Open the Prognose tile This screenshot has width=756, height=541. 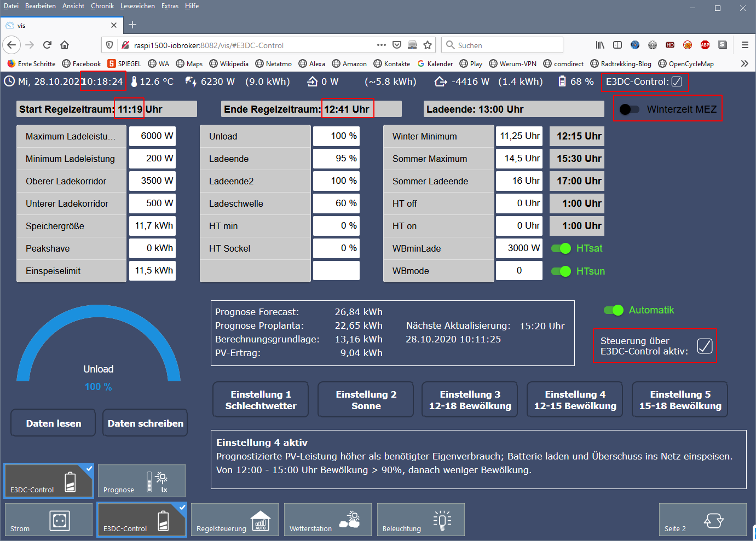coord(142,481)
